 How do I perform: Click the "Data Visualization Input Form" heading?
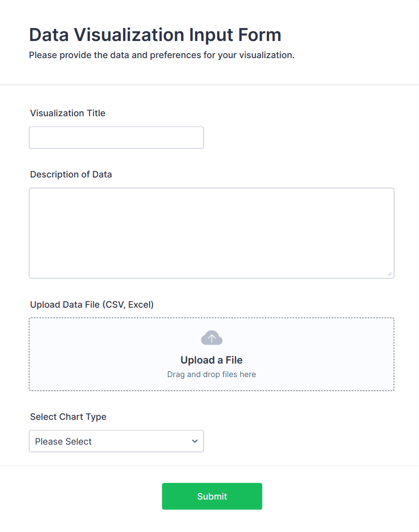point(155,35)
